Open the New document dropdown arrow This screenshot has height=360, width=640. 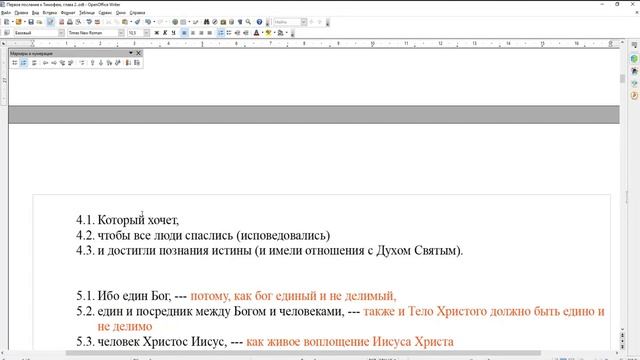point(12,22)
